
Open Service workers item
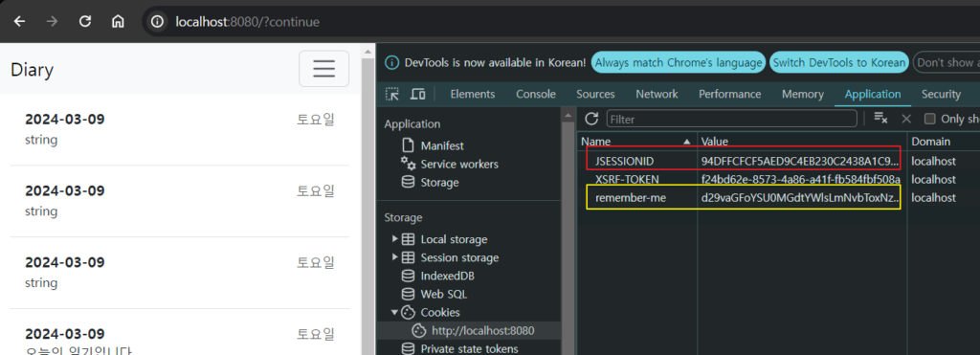(x=459, y=164)
